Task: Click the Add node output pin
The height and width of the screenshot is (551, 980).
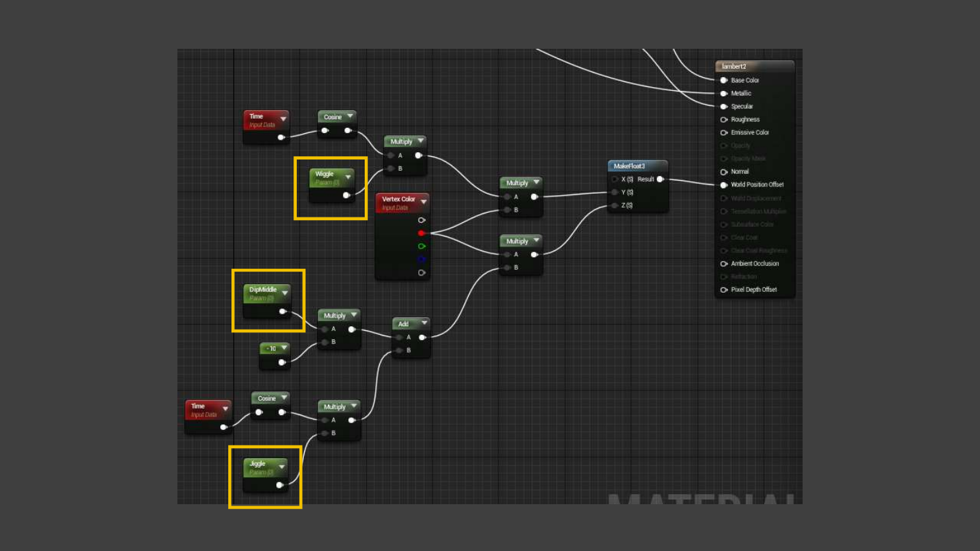Action: [422, 337]
